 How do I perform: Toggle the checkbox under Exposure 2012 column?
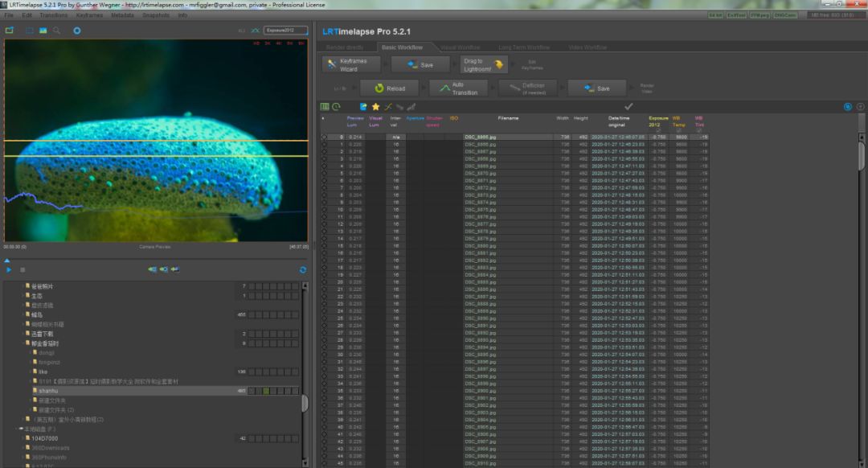(x=658, y=131)
